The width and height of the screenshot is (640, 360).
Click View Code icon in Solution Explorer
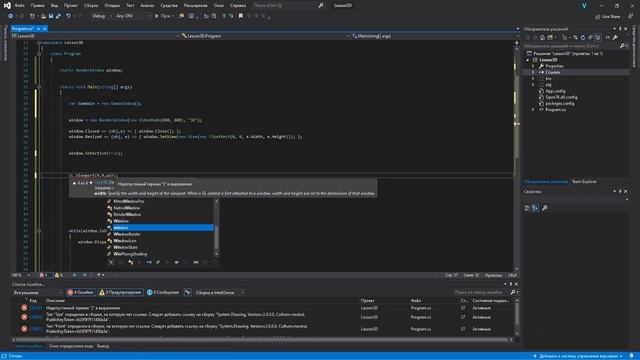[x=607, y=38]
